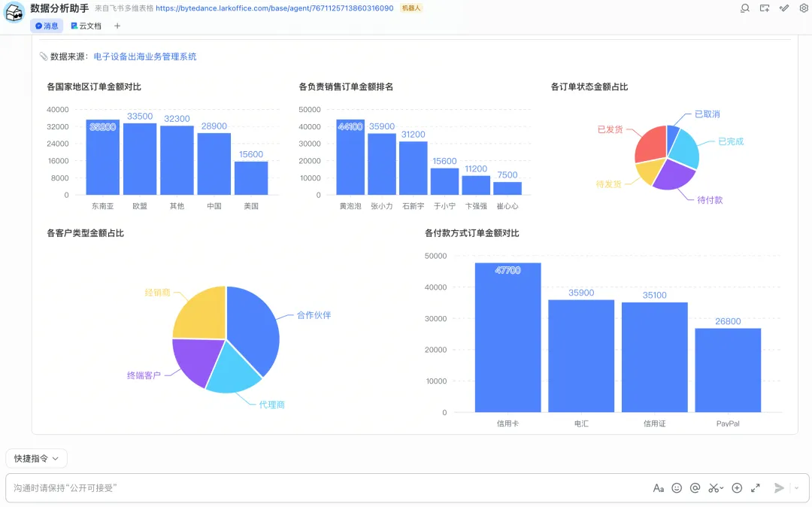Click the 电汇 bar labeled 35900
812x507 pixels.
click(x=581, y=357)
